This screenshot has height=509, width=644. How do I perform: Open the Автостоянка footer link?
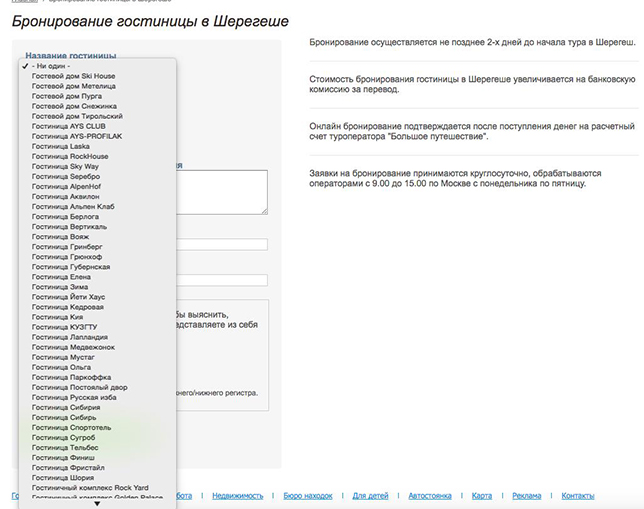pyautogui.click(x=430, y=496)
